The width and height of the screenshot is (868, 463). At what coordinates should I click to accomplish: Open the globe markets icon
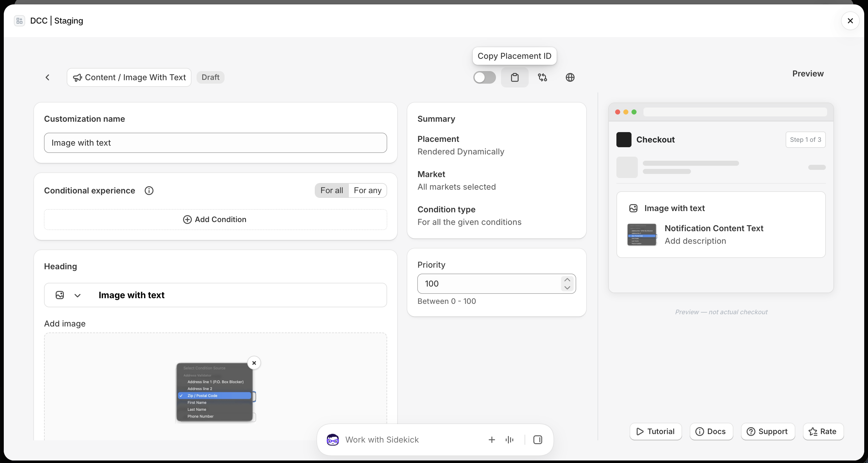(x=570, y=77)
